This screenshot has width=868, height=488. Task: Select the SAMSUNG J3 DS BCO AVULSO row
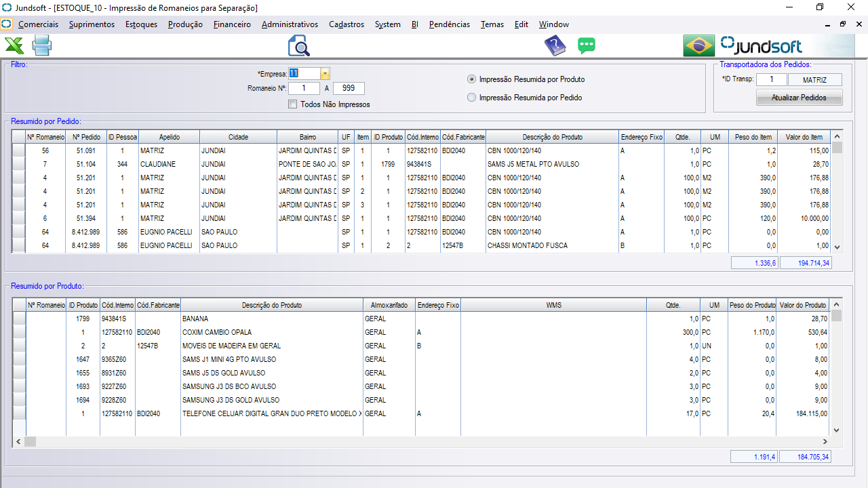point(422,386)
